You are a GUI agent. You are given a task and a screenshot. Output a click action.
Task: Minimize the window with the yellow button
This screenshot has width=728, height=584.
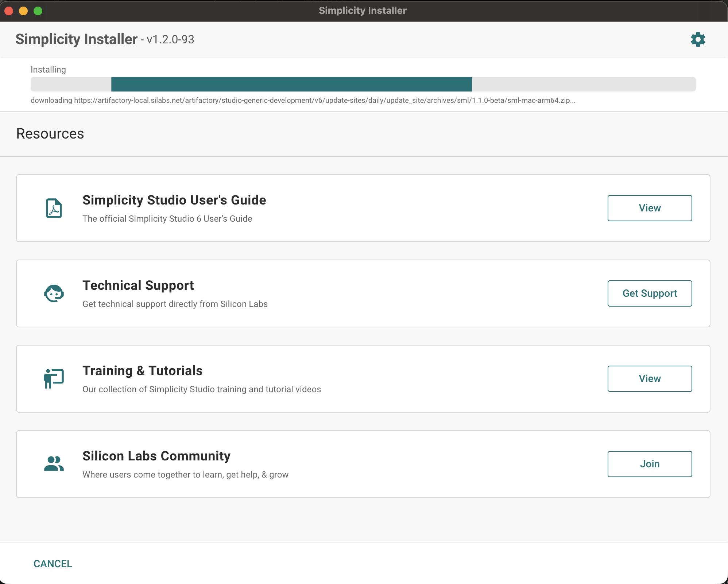[23, 11]
